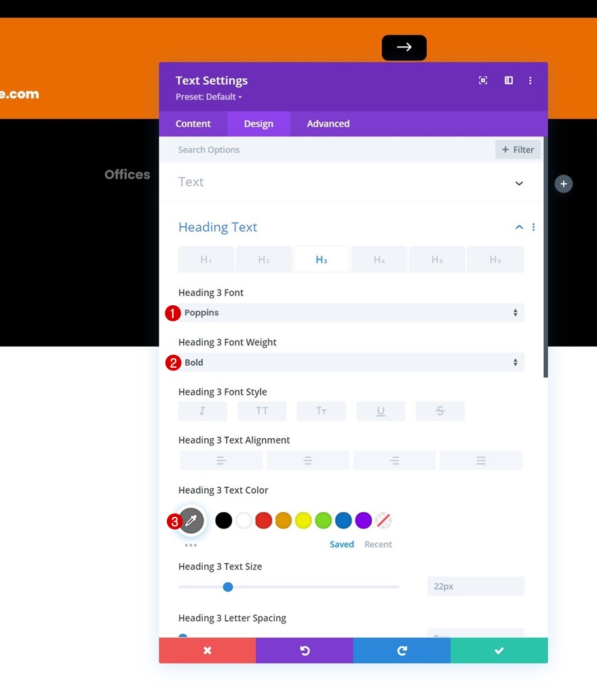Click the black arrow button on orange banner

[x=404, y=47]
